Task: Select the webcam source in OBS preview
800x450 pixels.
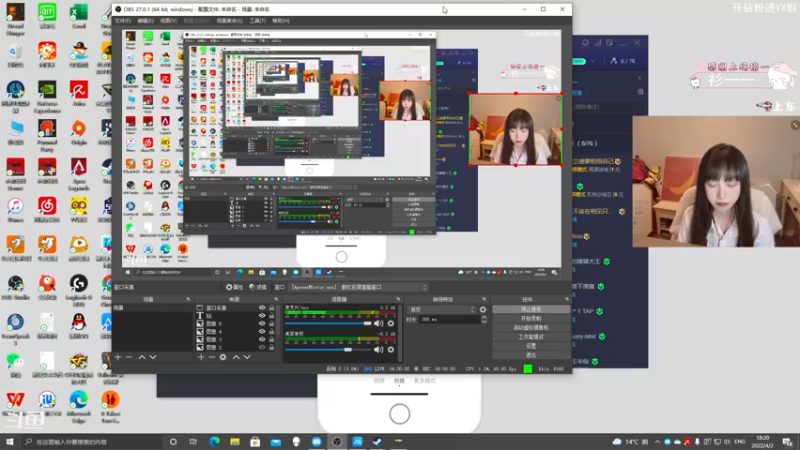Action: click(x=515, y=130)
